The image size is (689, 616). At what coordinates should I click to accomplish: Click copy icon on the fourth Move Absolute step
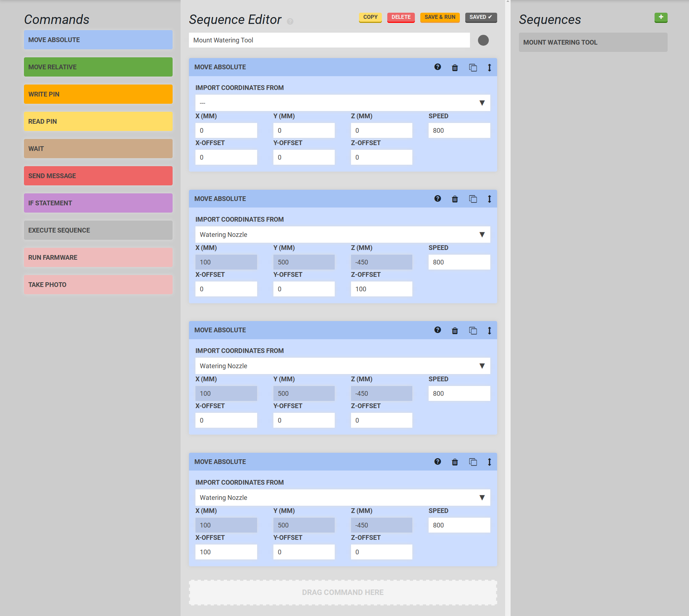tap(473, 462)
